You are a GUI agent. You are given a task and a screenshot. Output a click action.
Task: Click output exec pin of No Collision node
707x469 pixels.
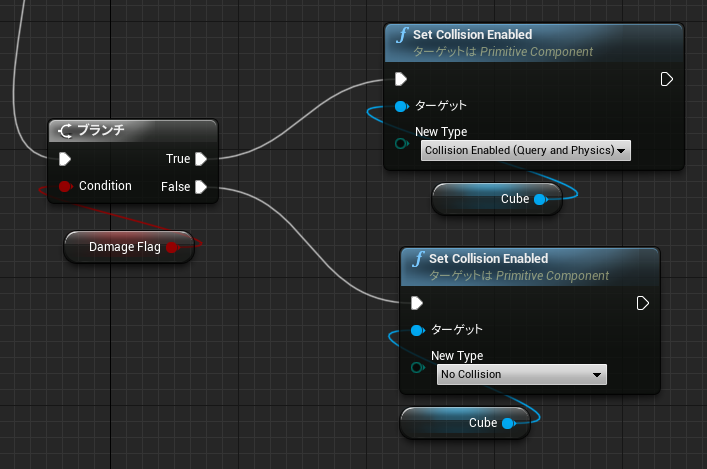coord(643,303)
